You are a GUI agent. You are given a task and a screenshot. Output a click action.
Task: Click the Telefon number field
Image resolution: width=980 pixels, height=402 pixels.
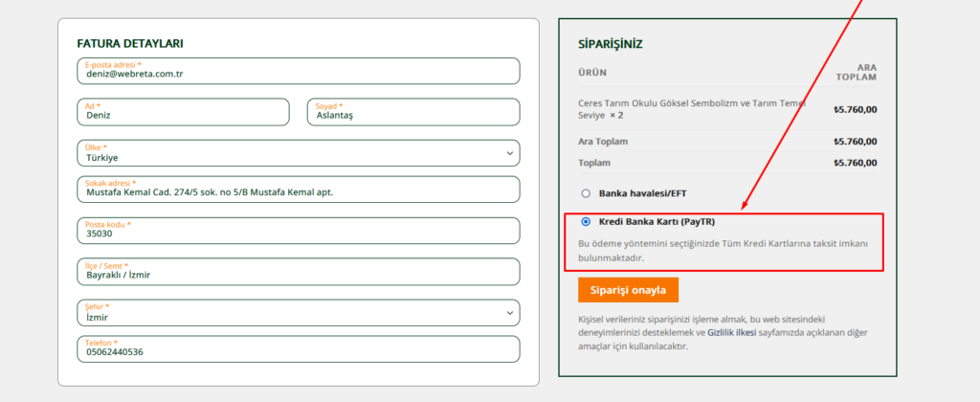tap(297, 348)
